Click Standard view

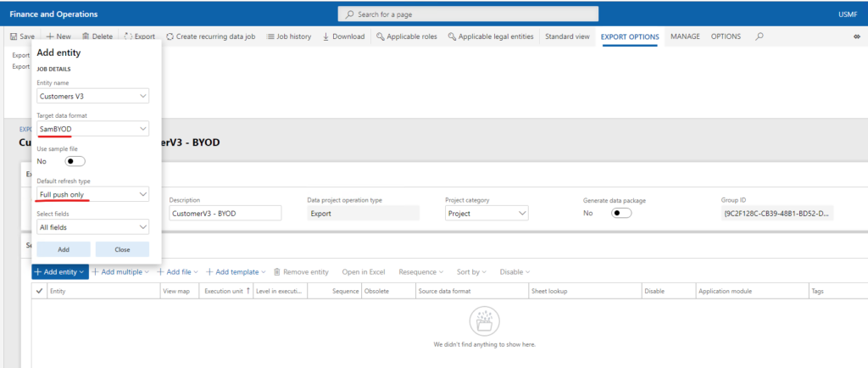[x=567, y=36]
